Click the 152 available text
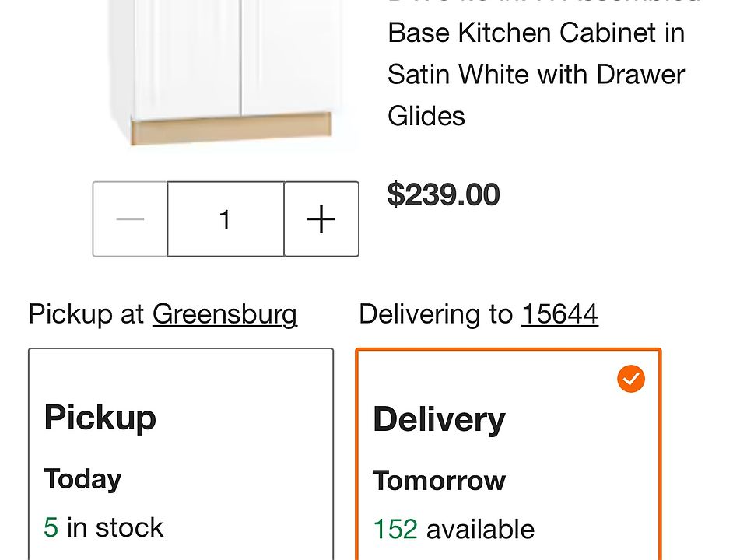Screen dimensions: 747x560 [454, 530]
